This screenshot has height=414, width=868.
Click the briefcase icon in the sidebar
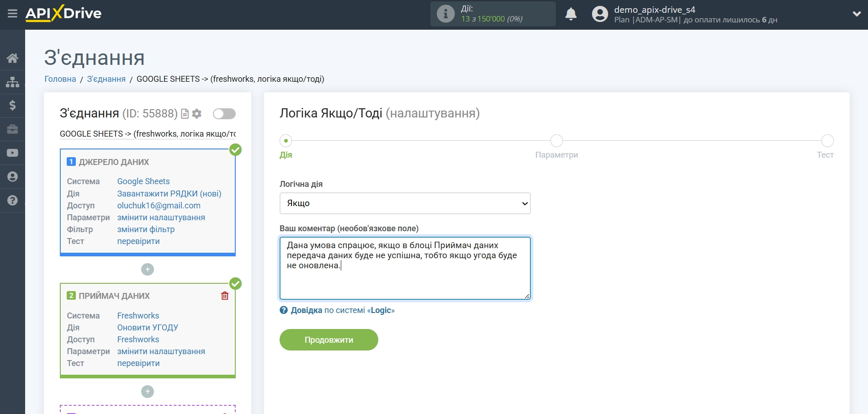[x=12, y=129]
